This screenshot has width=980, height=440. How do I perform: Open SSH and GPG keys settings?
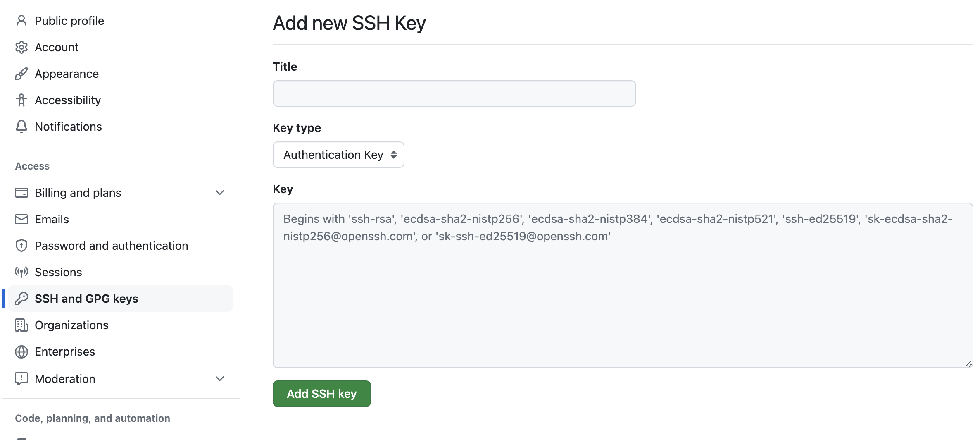pos(121,299)
